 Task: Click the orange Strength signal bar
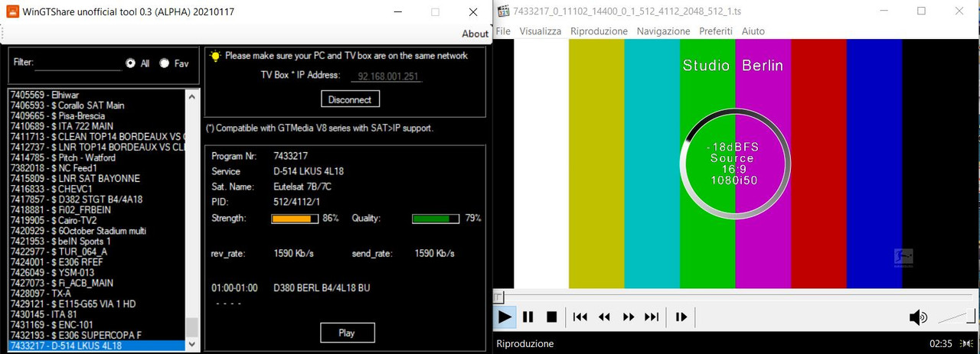click(295, 219)
